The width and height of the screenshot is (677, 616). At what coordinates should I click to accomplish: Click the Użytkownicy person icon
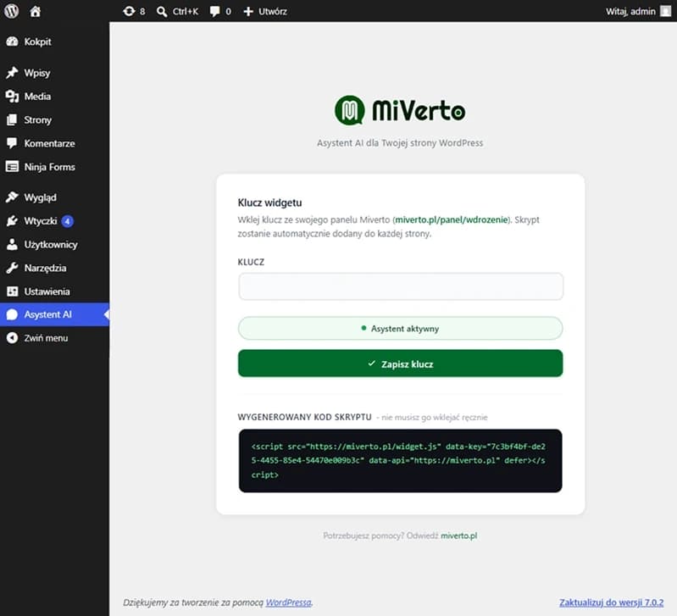pyautogui.click(x=12, y=244)
